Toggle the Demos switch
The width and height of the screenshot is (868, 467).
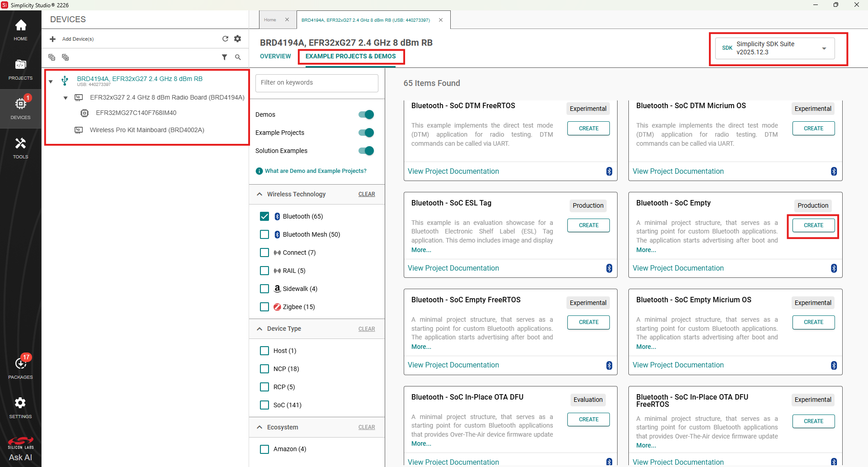366,114
